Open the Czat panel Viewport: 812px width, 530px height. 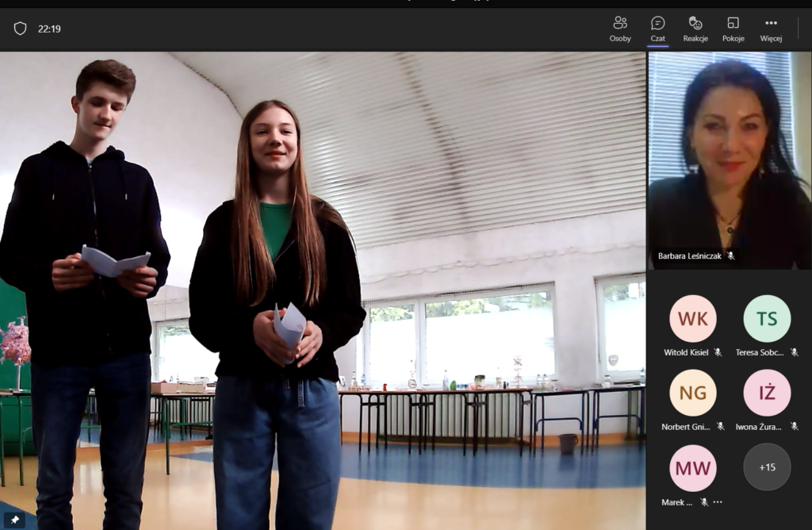657,29
